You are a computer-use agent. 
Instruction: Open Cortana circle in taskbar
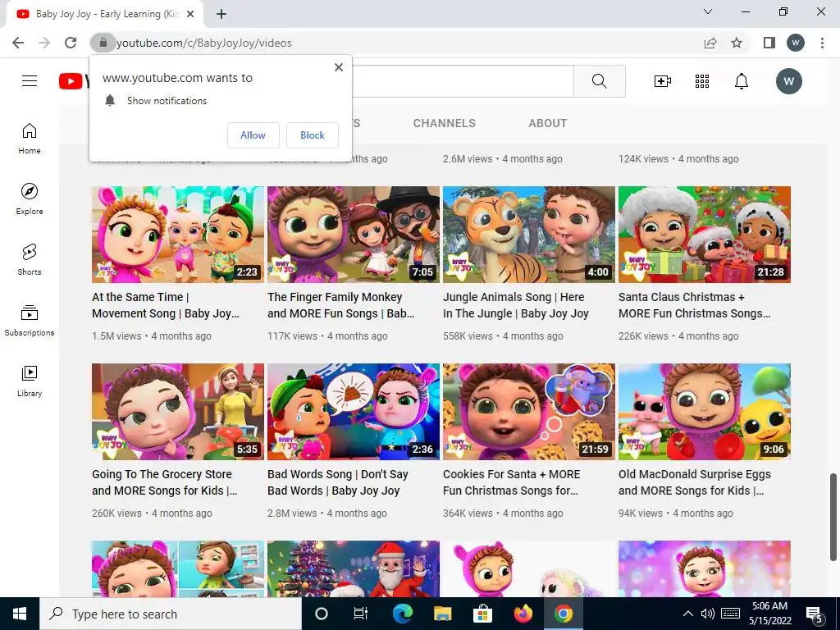pyautogui.click(x=322, y=614)
